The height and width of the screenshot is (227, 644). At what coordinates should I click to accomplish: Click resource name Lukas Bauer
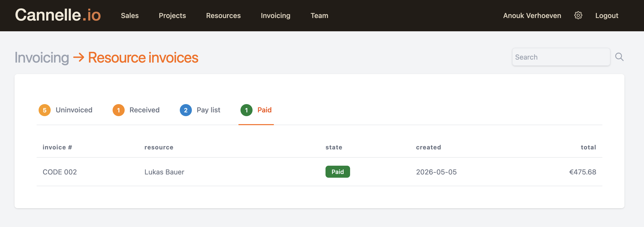point(164,172)
